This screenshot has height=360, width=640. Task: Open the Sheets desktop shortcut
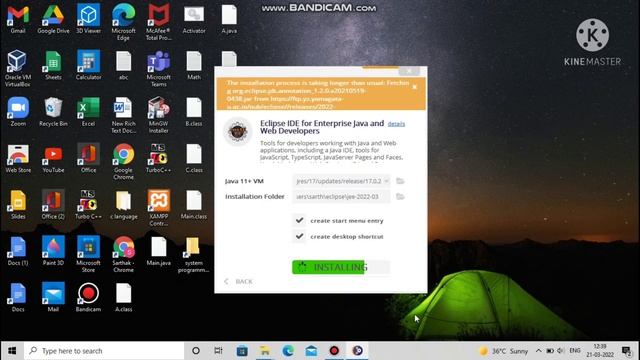[53, 65]
